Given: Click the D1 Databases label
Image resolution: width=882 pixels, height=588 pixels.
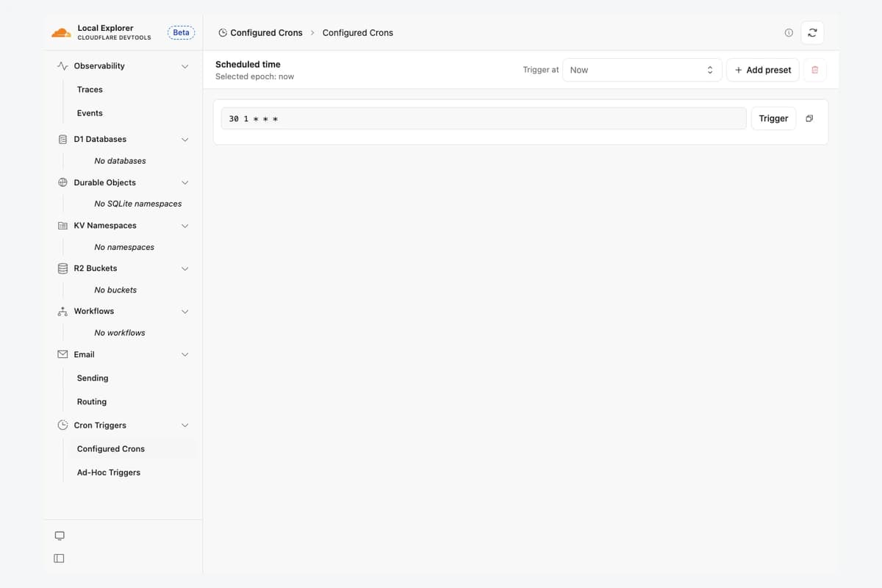Looking at the screenshot, I should pyautogui.click(x=100, y=140).
